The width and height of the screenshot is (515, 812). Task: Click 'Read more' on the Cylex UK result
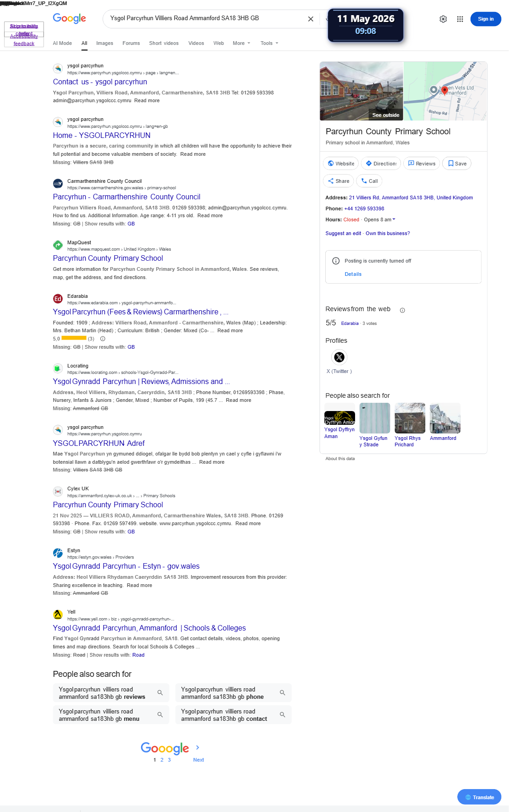coord(248,524)
